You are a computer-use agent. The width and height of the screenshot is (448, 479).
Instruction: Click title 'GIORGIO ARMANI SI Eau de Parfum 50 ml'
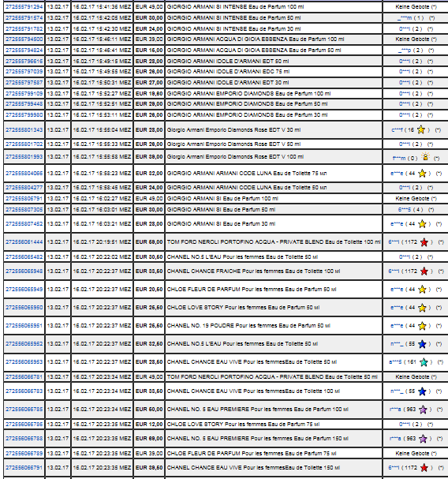pos(221,210)
